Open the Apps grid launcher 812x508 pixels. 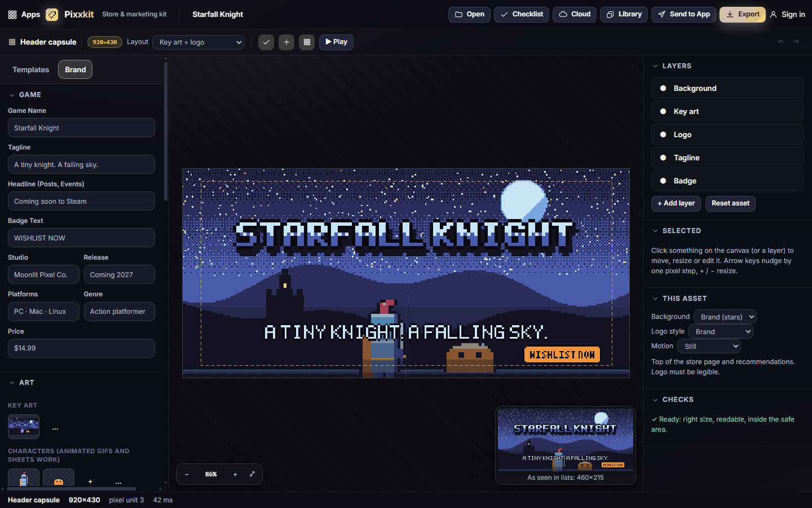tap(24, 14)
